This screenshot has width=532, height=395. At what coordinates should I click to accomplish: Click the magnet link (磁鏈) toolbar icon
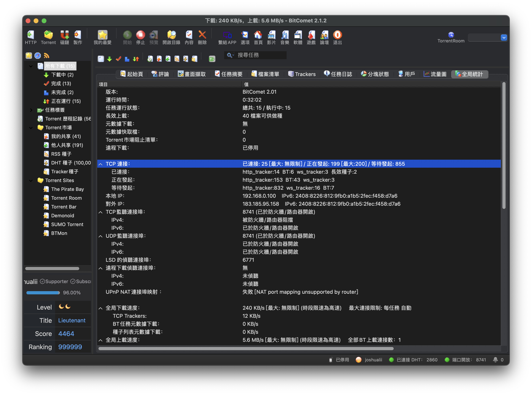[x=65, y=37]
